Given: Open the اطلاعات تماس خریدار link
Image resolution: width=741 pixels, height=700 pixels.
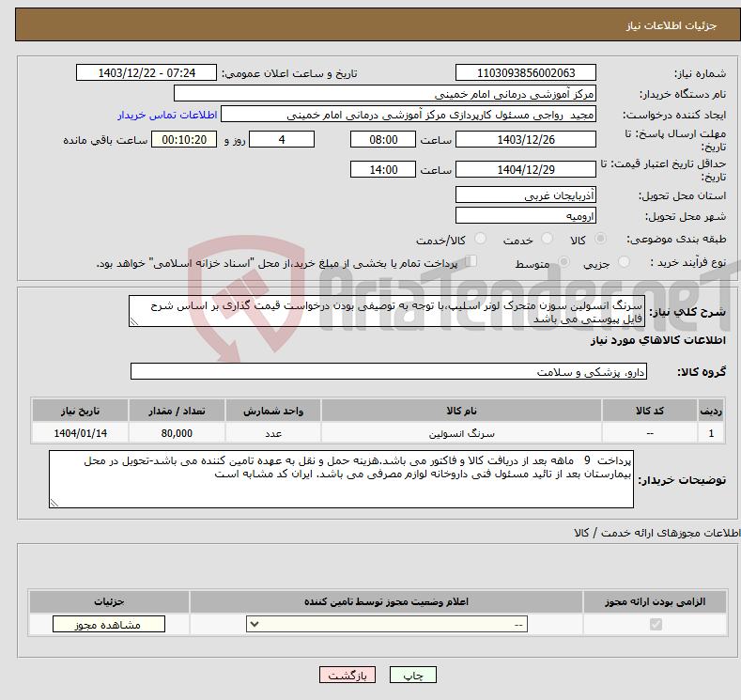Looking at the screenshot, I should tap(167, 115).
